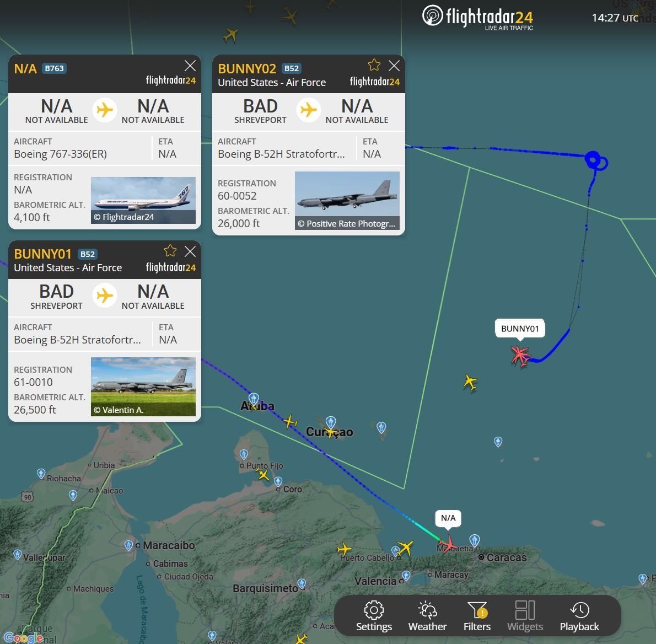Click registration 61-0010 on BUNNY01 card

click(x=33, y=382)
